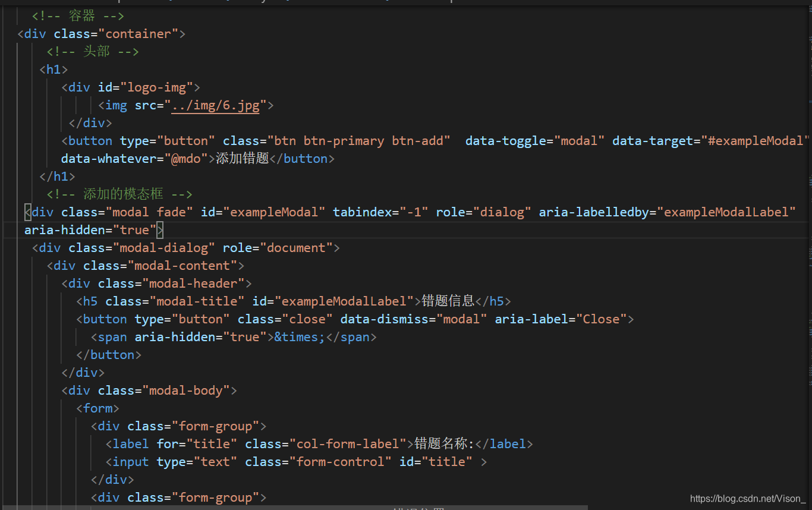Click the 错题信息 heading text
The height and width of the screenshot is (510, 812).
click(x=448, y=301)
